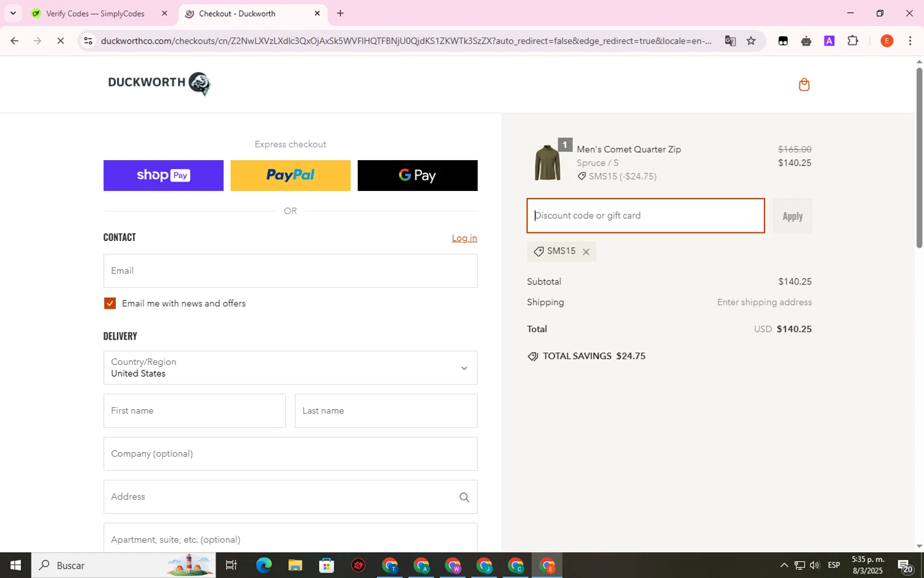Click the Apply discount button

(x=792, y=216)
